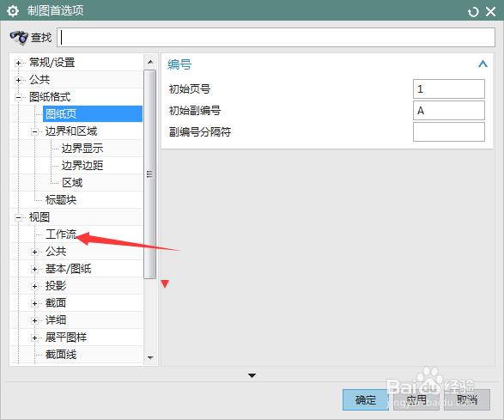Screen dimensions: 504x420
Task: Click tree scrollbar up arrow
Action: [150, 62]
